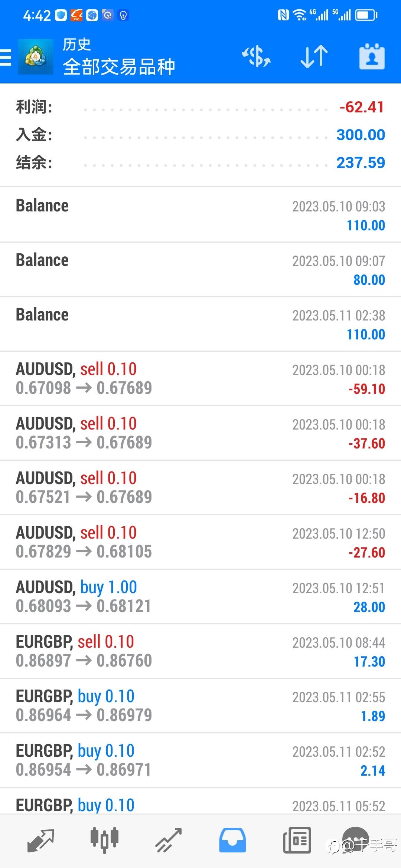This screenshot has width=401, height=868.
Task: Switch to the Chart candlestick tab
Action: point(104,840)
